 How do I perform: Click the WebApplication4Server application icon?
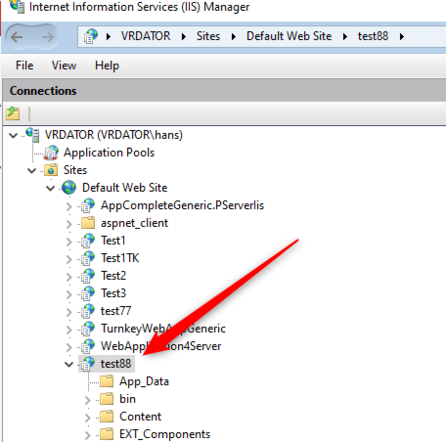point(88,346)
